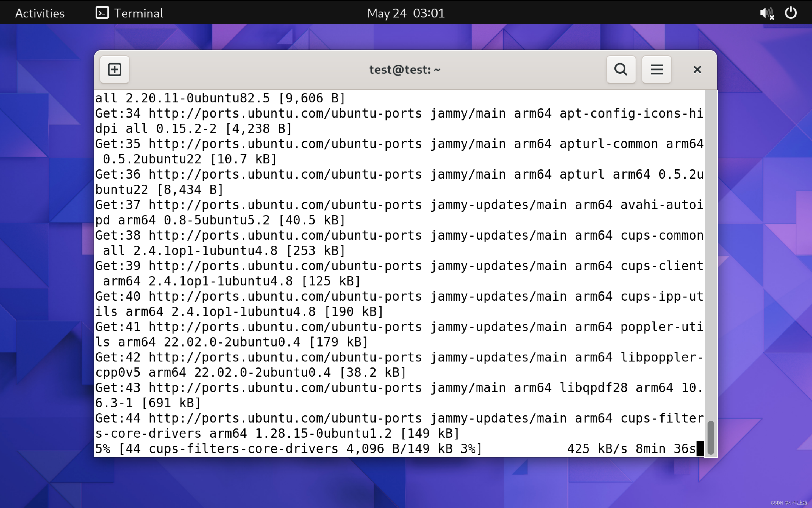Click the Get:43 libqpdf28 line

pos(399,395)
